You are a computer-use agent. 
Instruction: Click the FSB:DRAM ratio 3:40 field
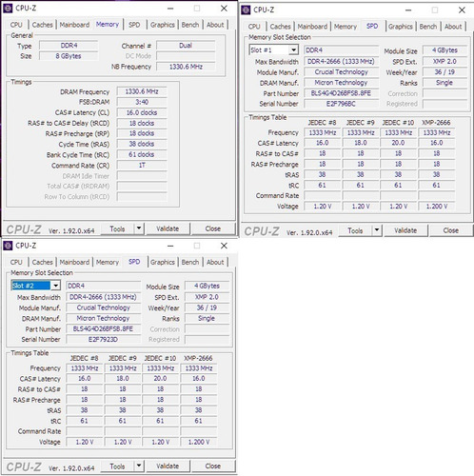coord(142,102)
